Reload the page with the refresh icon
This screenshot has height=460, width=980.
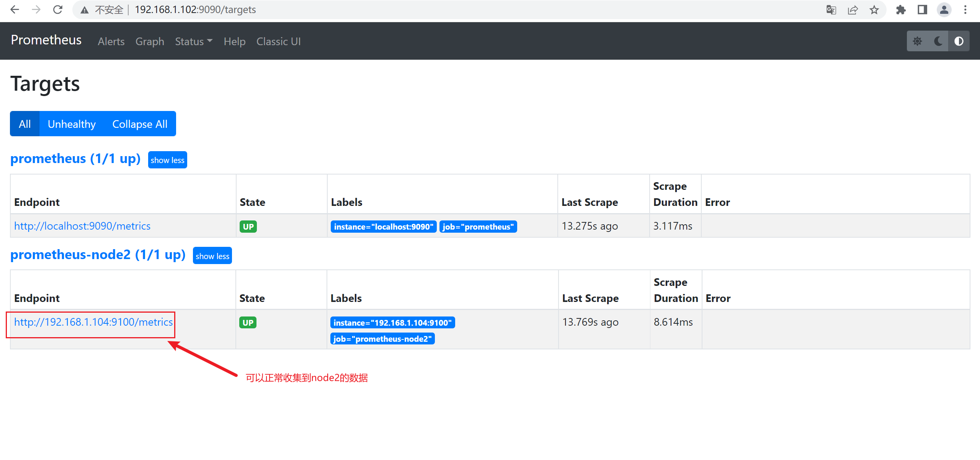pyautogui.click(x=58, y=10)
